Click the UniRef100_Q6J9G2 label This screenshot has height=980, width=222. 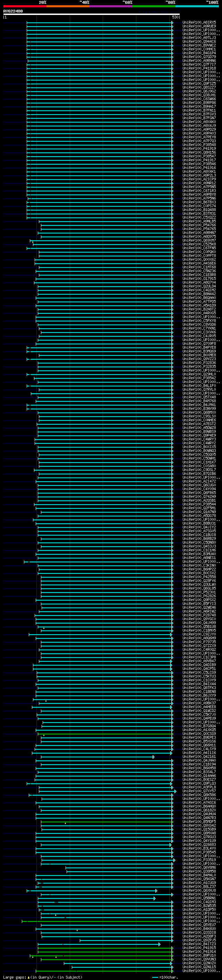199,91
